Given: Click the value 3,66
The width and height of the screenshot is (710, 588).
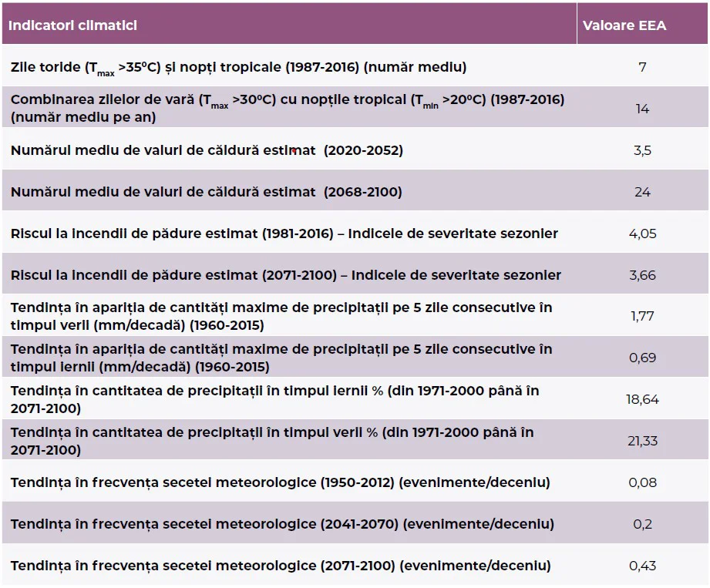Looking at the screenshot, I should pyautogui.click(x=642, y=275).
